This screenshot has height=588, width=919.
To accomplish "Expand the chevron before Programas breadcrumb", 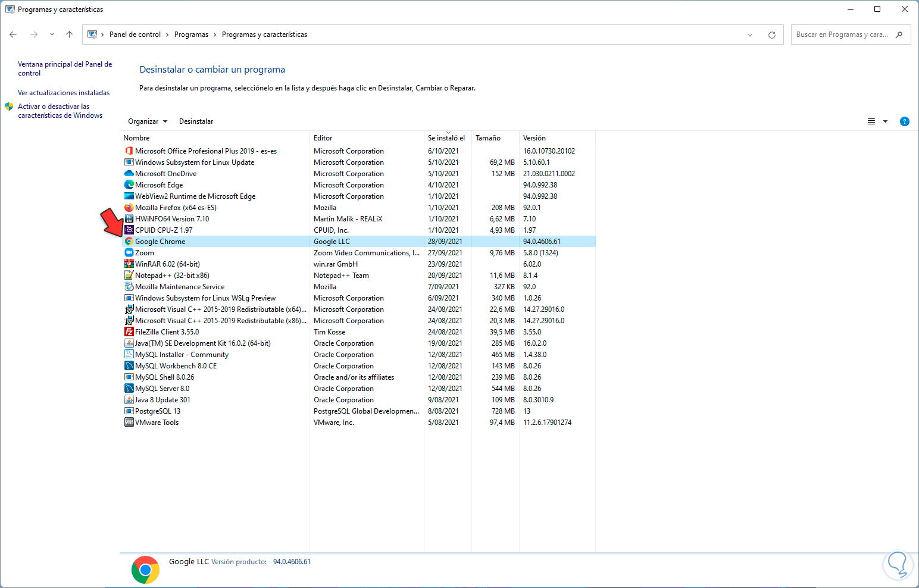I will (167, 35).
